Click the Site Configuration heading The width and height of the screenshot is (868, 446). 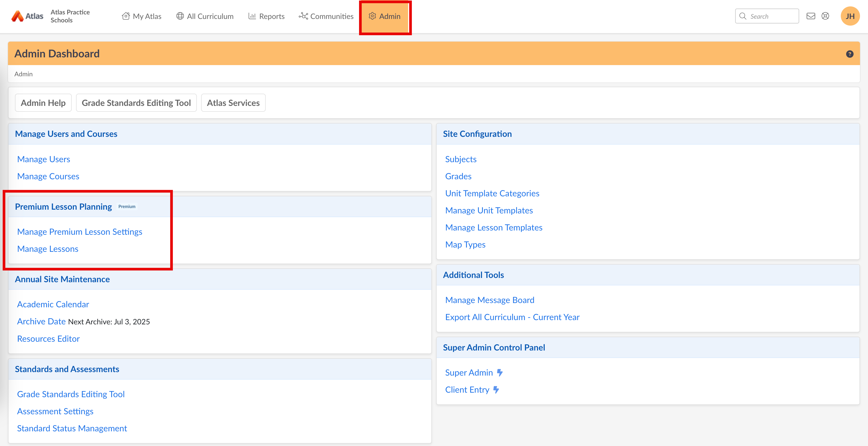click(x=477, y=134)
